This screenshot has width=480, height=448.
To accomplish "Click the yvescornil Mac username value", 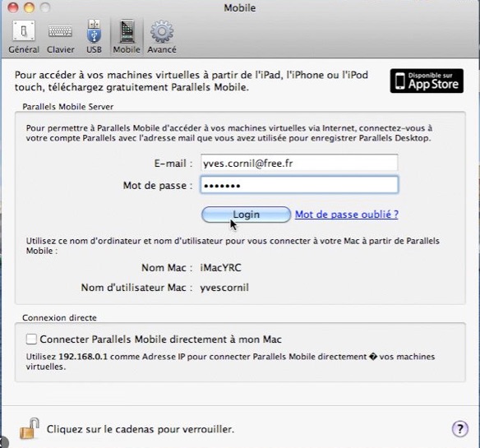I will [224, 288].
